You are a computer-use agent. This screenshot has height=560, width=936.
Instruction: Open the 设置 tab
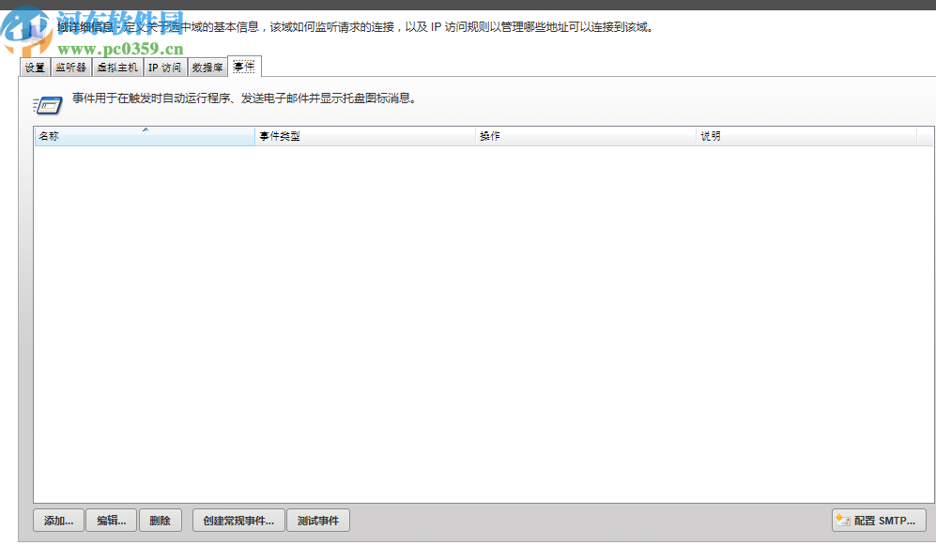tap(35, 68)
